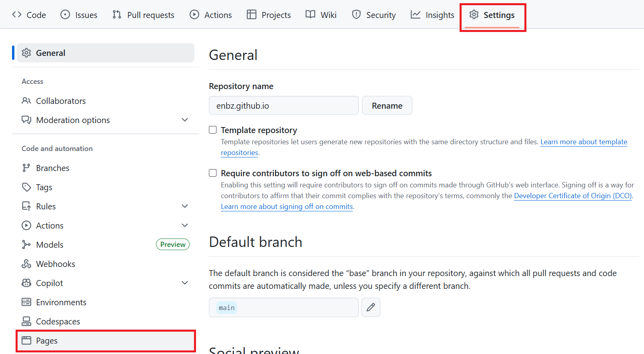
Task: Expand the Moderation options section
Action: point(185,120)
